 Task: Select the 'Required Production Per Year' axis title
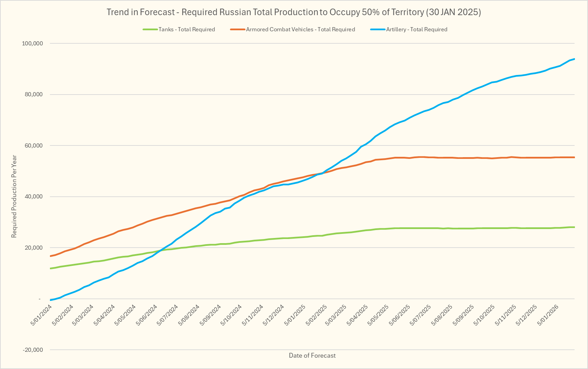14,196
